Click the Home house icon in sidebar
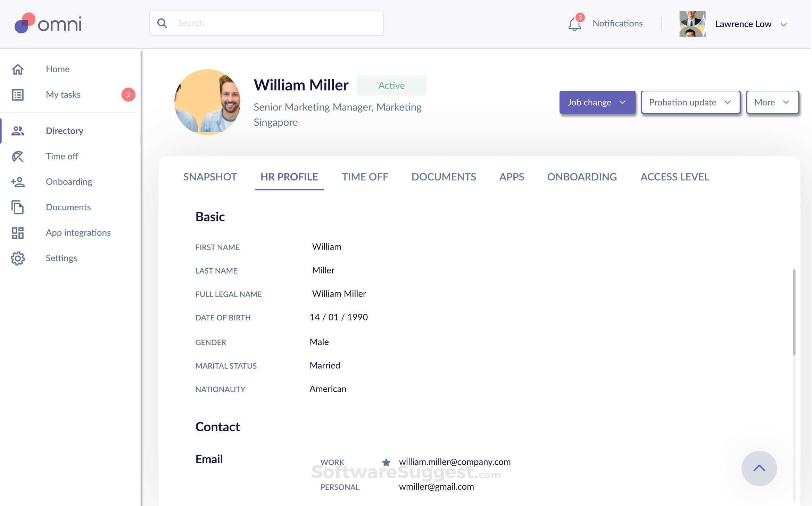 18,69
